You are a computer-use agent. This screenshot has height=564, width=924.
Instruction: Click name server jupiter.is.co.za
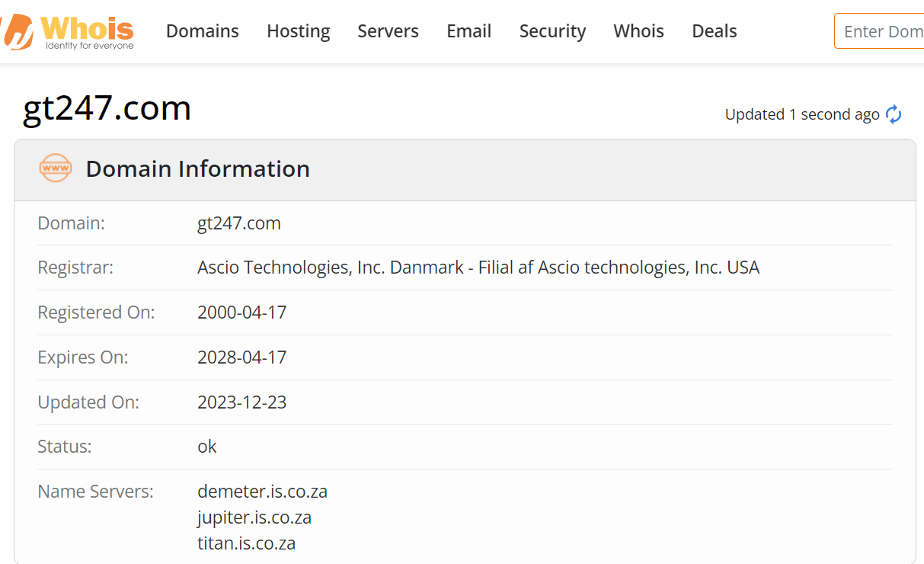[x=254, y=518]
